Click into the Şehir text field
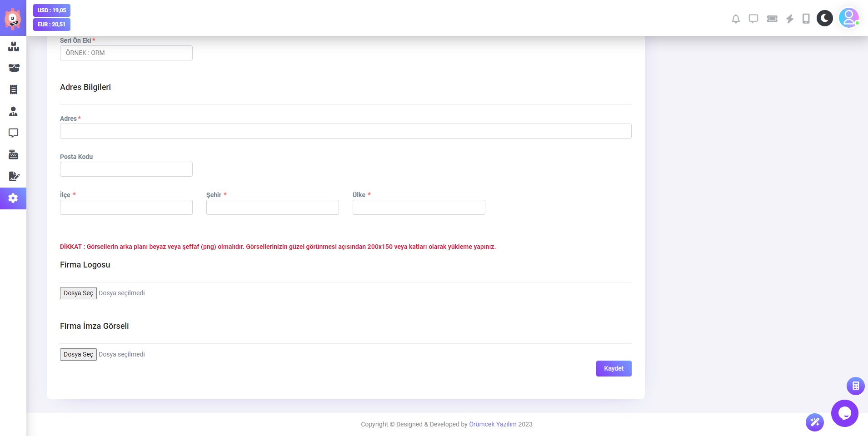This screenshot has width=868, height=436. (272, 208)
